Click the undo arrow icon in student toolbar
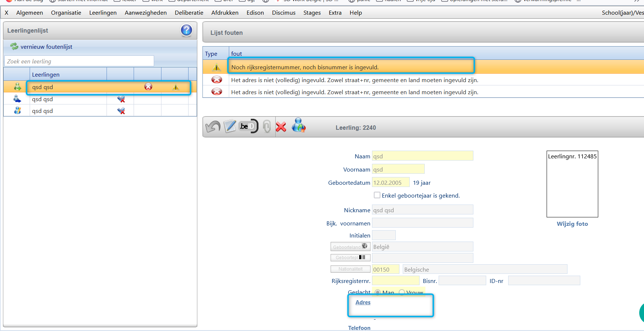 tap(213, 127)
